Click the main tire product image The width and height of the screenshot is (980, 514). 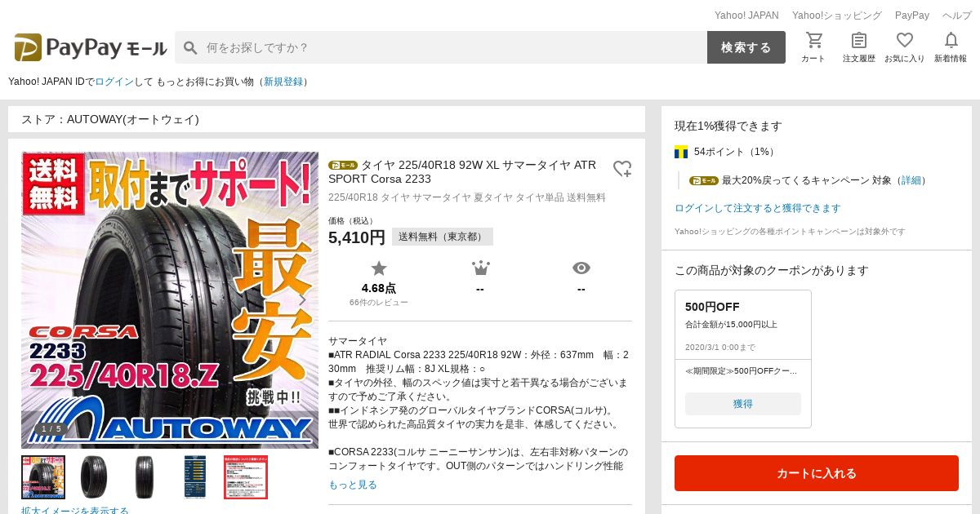coord(170,300)
